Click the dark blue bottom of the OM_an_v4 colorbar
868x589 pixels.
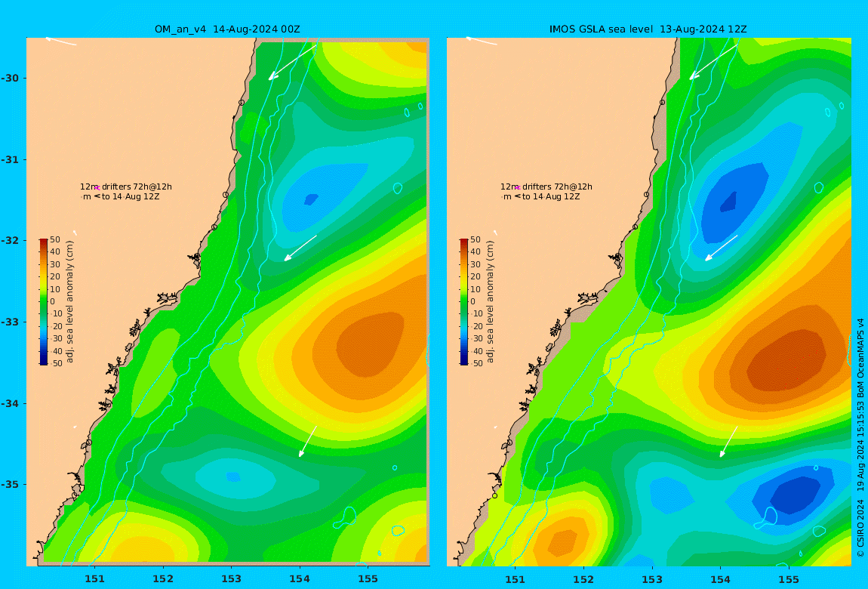[x=43, y=361]
